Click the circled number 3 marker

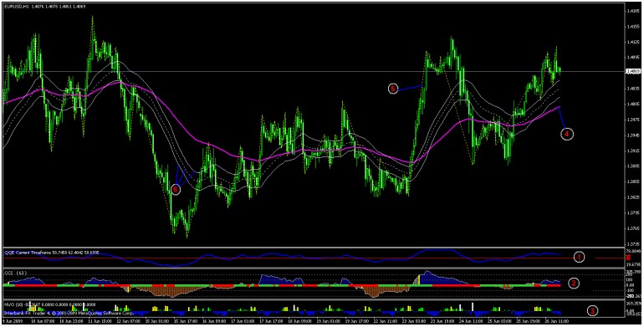[592, 310]
